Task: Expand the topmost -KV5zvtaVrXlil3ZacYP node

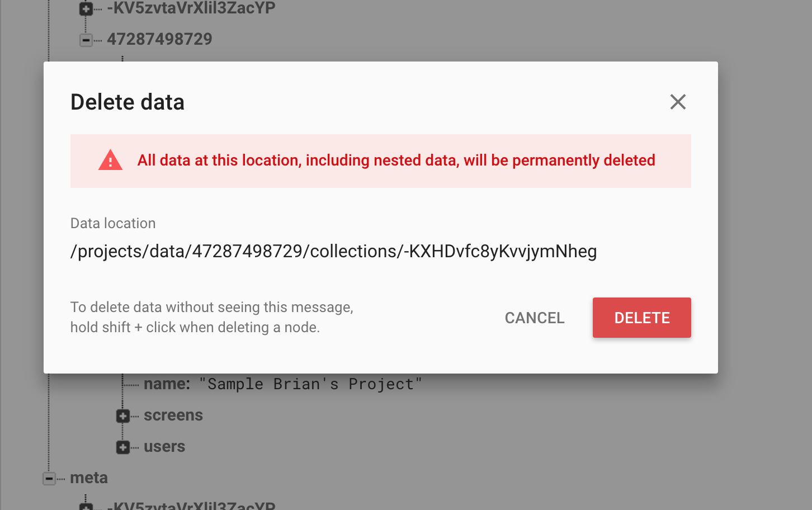Action: pyautogui.click(x=86, y=9)
